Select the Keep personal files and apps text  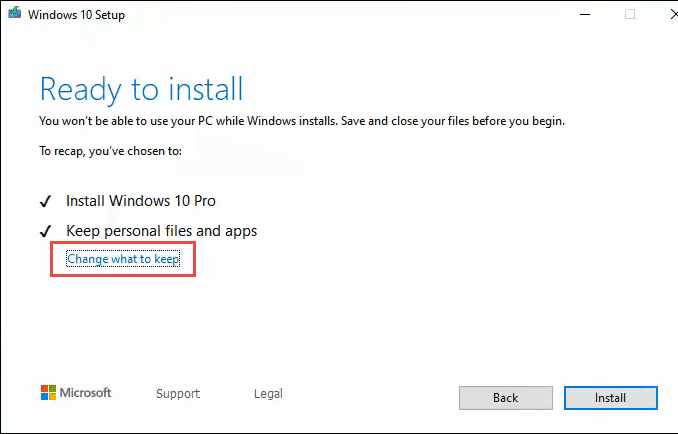tap(161, 231)
